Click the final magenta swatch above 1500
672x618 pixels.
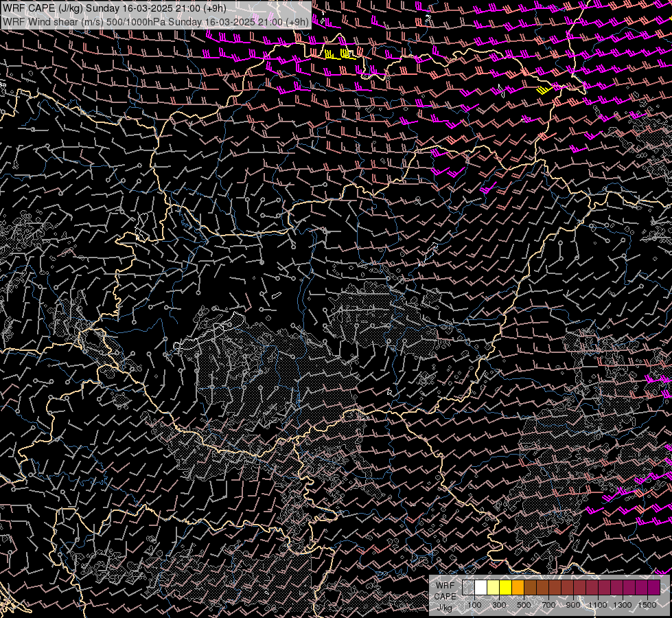654,588
